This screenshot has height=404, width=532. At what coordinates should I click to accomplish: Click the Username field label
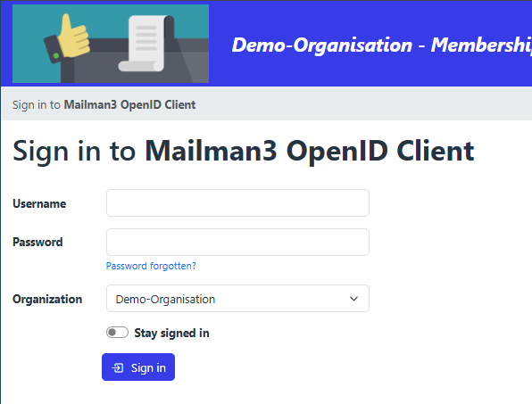[39, 203]
